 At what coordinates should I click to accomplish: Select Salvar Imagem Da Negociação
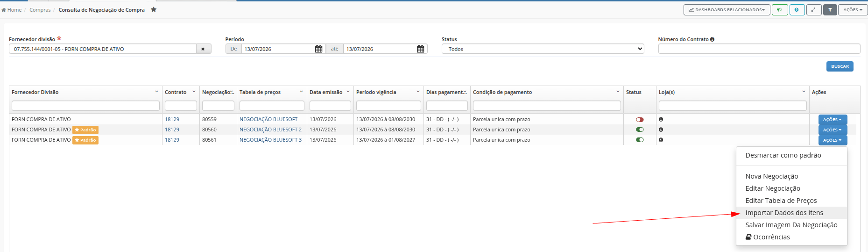[791, 225]
